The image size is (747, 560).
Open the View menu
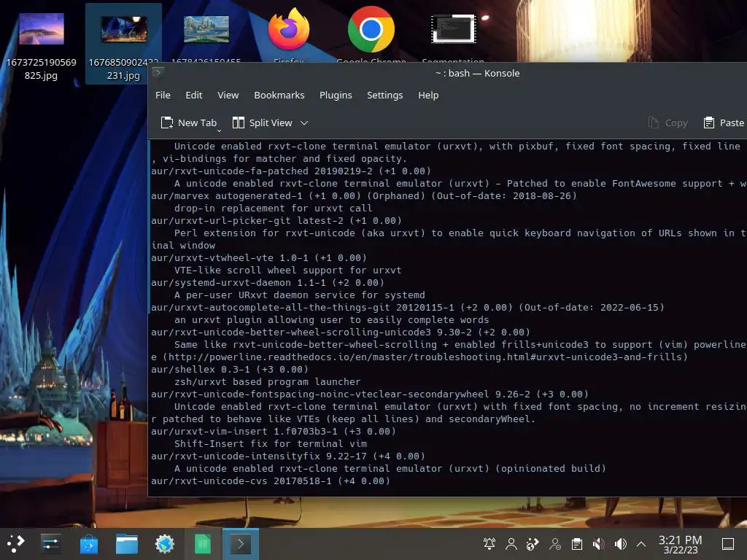pyautogui.click(x=228, y=96)
